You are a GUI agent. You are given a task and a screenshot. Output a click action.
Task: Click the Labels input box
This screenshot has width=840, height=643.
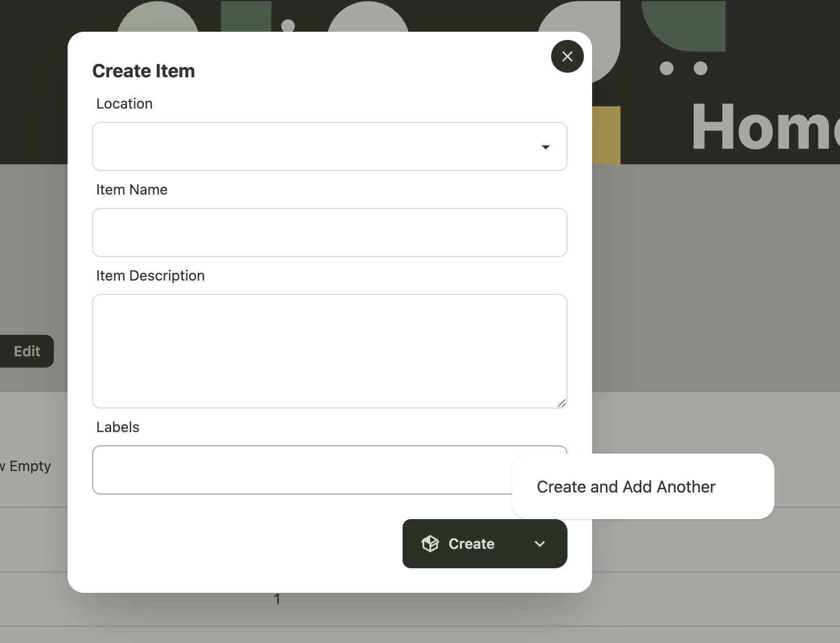point(307,470)
